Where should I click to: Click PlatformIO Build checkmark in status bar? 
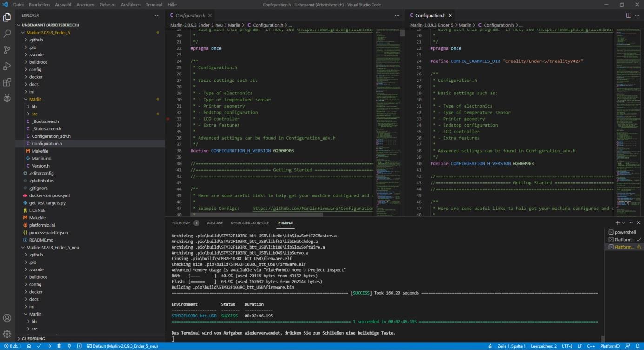pyautogui.click(x=39, y=346)
